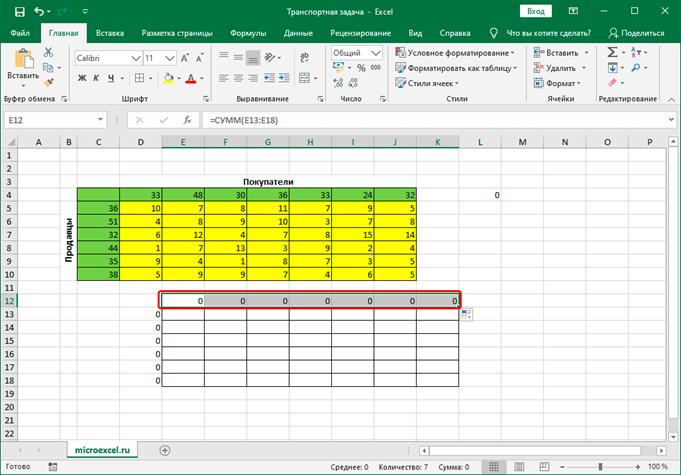
Task: Click the Format Painter brush icon
Action: pyautogui.click(x=48, y=82)
